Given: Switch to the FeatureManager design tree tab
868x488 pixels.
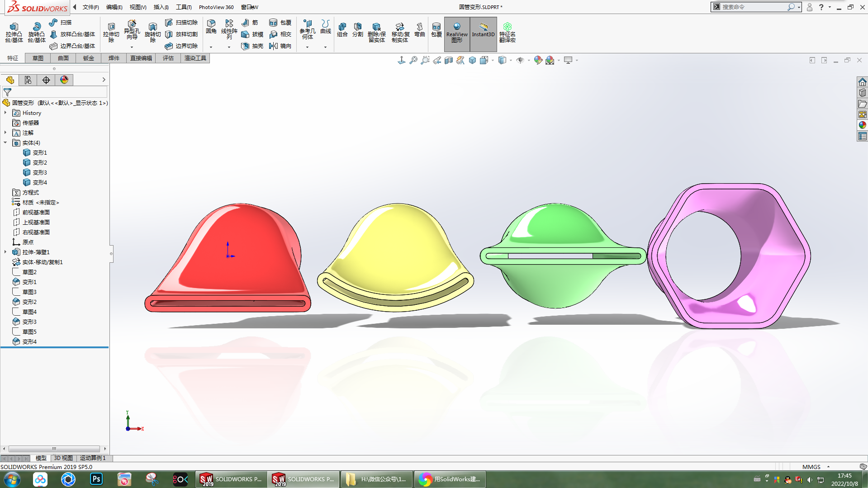Looking at the screenshot, I should 10,80.
